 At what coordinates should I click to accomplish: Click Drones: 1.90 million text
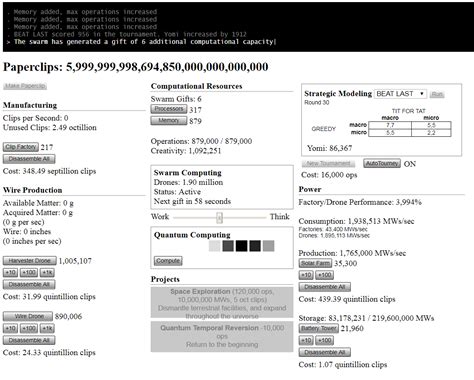[188, 182]
